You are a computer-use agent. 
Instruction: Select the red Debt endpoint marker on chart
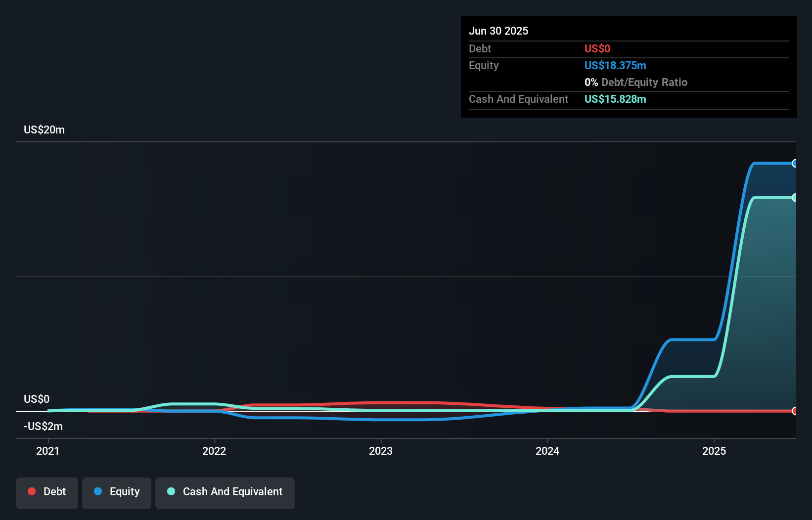point(795,411)
